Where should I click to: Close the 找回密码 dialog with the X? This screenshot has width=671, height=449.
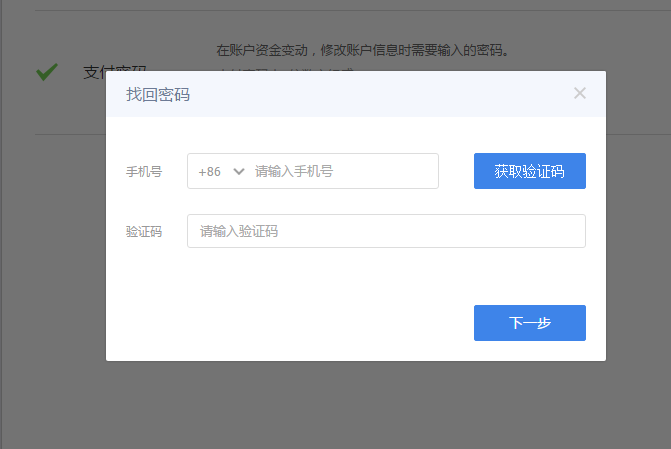pos(579,94)
